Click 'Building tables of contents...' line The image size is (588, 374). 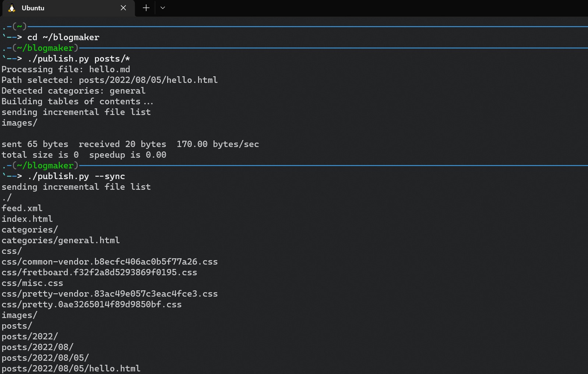point(77,101)
